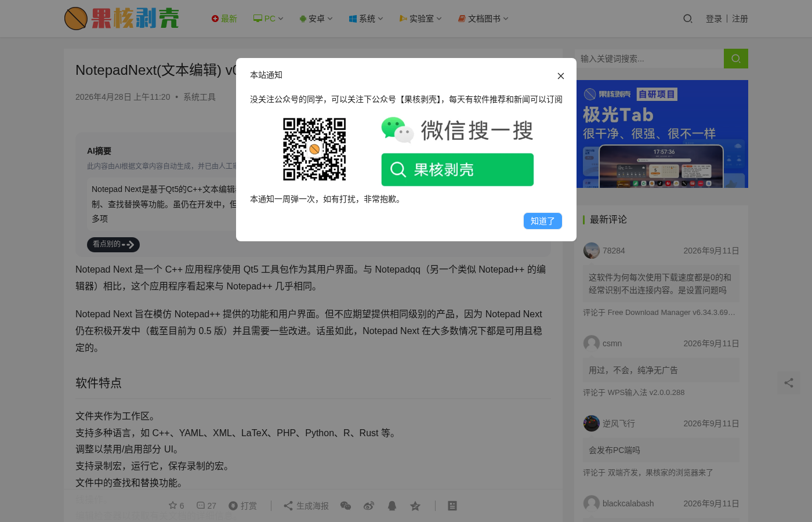Click 生成海报 share poster button
Screen dimensions: 812x522
pos(306,506)
